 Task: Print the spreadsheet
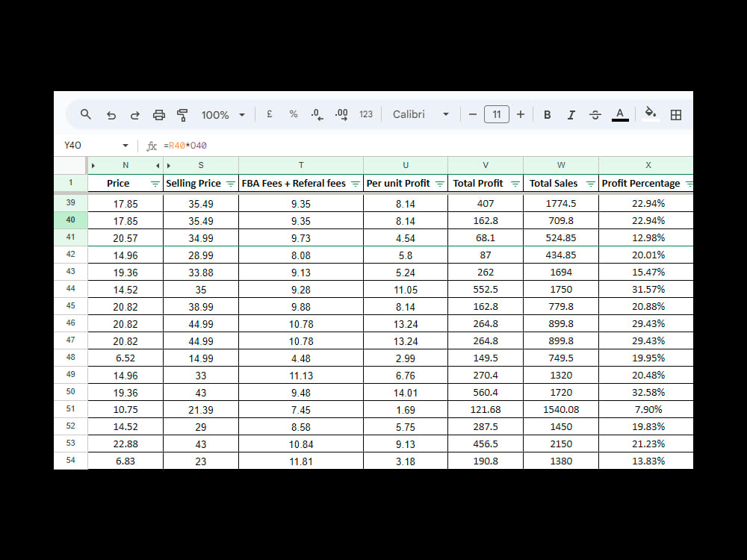coord(158,115)
